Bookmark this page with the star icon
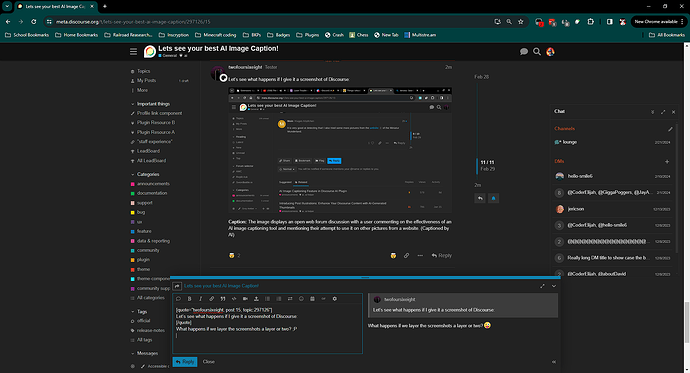The width and height of the screenshot is (690, 373). coord(521,22)
